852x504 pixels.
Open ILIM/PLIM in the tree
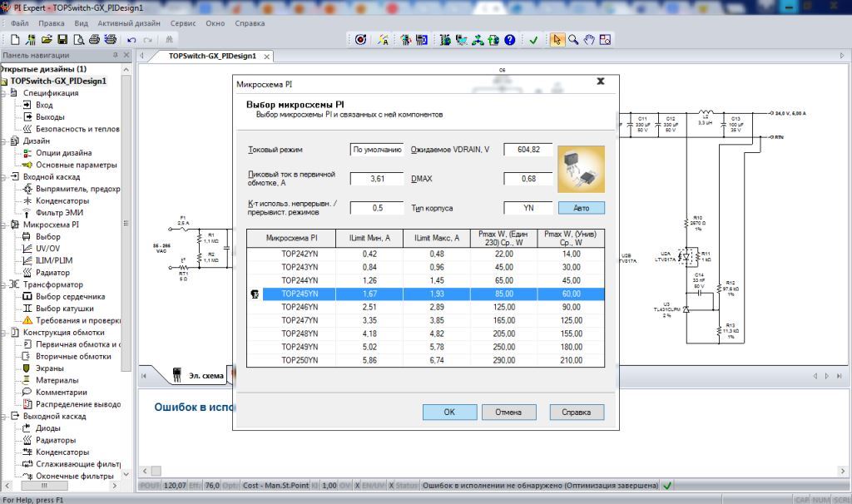pyautogui.click(x=54, y=260)
